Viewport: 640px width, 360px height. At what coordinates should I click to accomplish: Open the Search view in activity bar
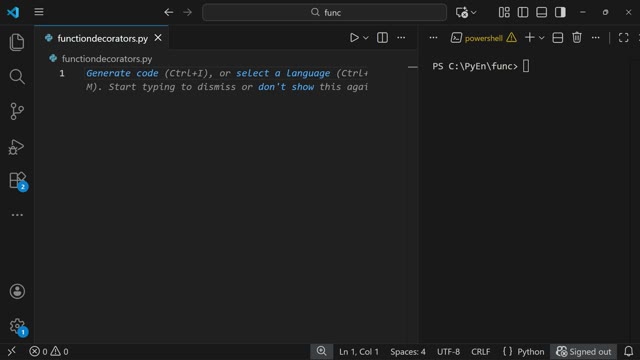(17, 76)
